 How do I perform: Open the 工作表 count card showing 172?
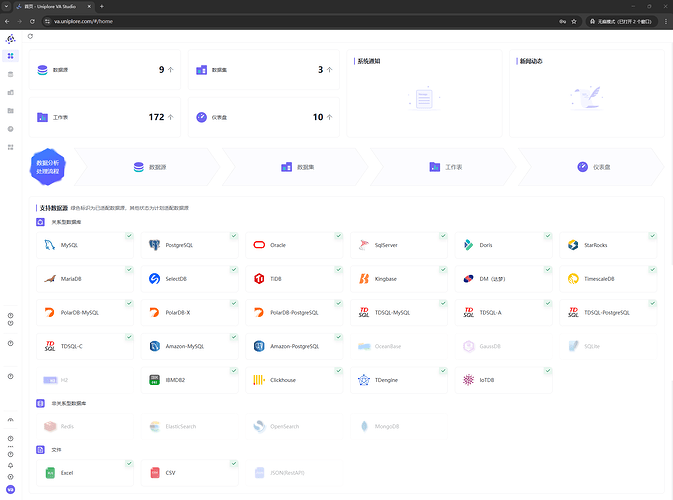105,117
